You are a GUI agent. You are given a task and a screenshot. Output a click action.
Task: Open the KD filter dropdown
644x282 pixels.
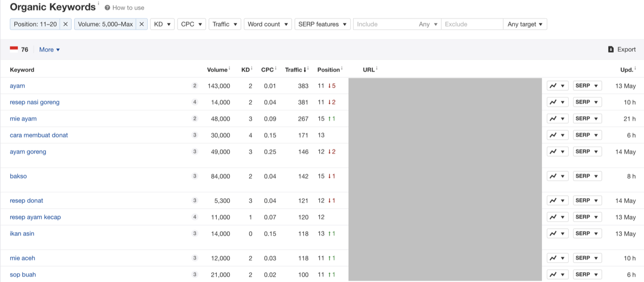point(162,24)
